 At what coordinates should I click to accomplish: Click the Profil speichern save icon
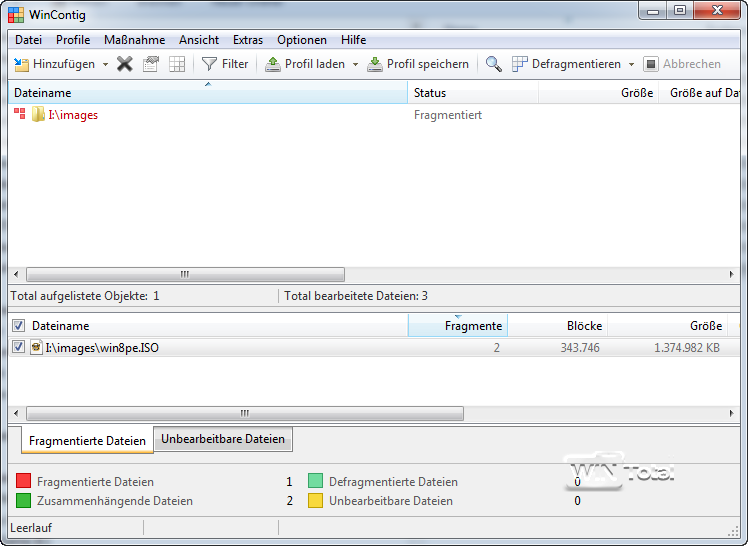pos(375,64)
